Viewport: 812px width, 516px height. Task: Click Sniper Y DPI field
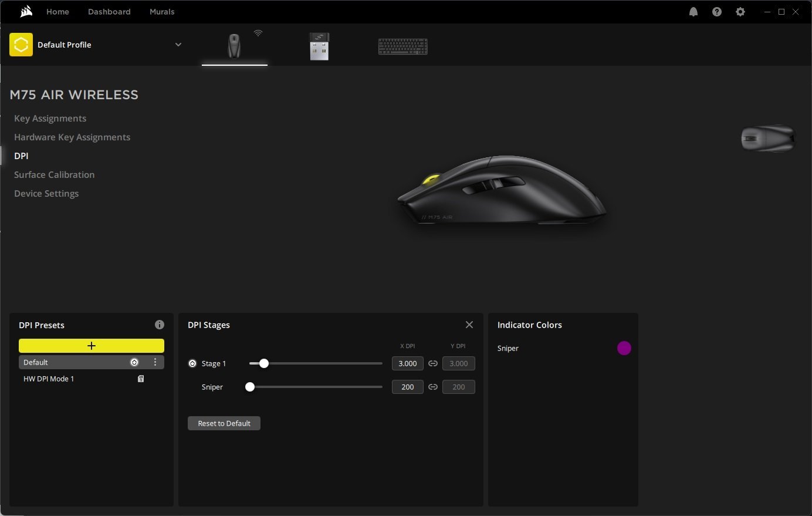[459, 387]
